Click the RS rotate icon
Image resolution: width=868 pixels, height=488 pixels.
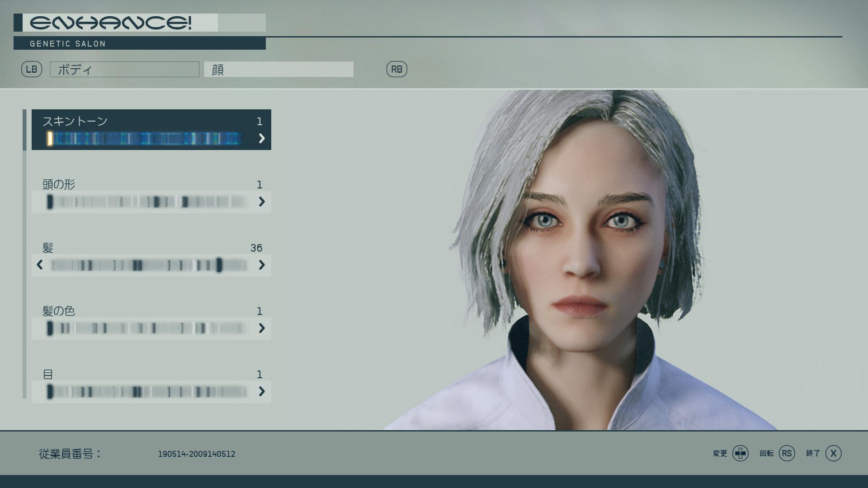[787, 453]
